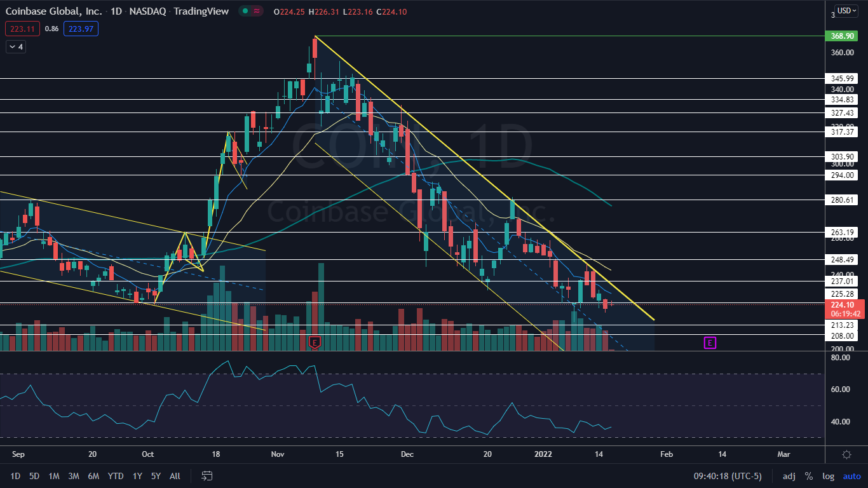Click the low value L223.16 in the legend
The image size is (868, 488).
(358, 11)
